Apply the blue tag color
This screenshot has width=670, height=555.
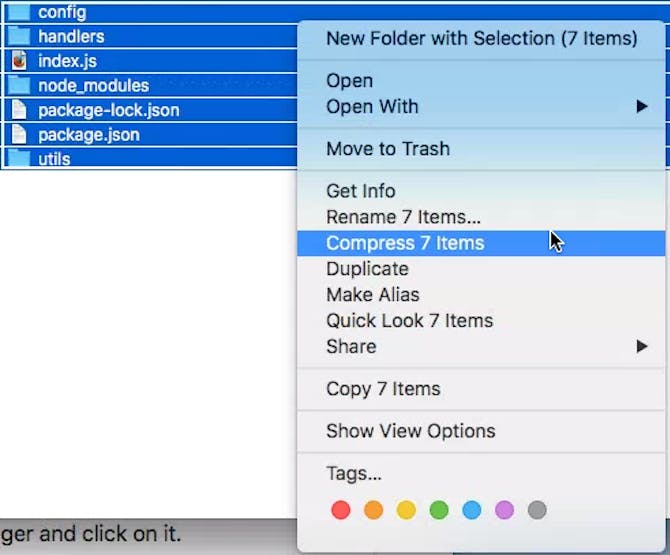[472, 510]
